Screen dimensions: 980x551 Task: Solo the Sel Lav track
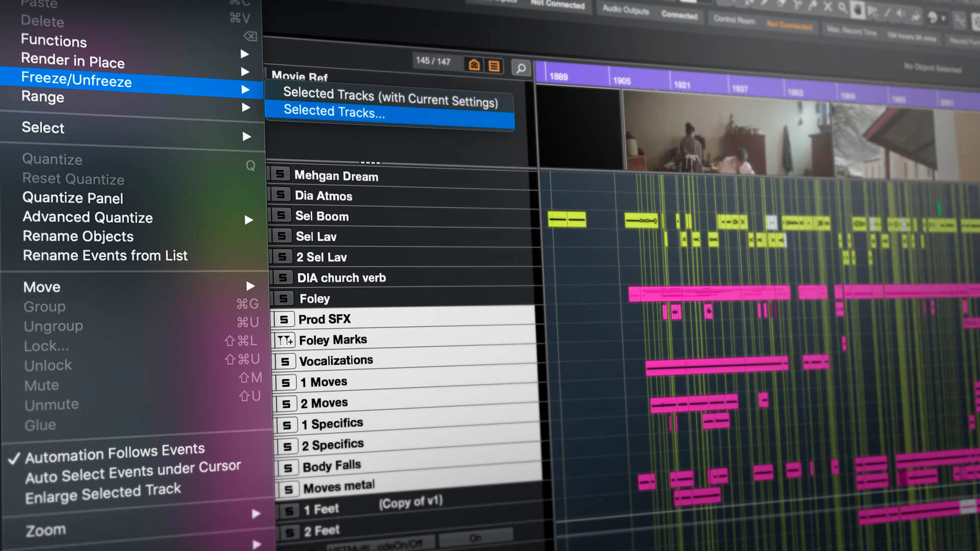(x=281, y=236)
